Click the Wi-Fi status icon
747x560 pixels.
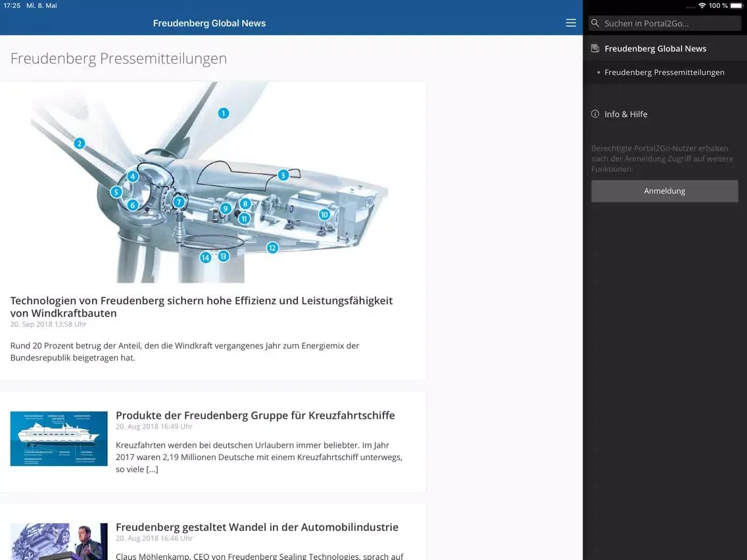pos(702,6)
